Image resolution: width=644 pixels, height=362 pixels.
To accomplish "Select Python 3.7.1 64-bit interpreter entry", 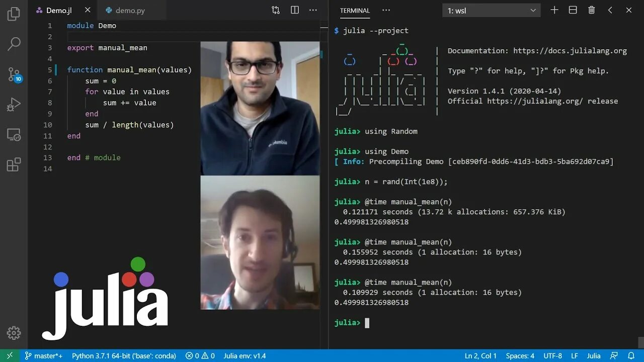I will 124,356.
